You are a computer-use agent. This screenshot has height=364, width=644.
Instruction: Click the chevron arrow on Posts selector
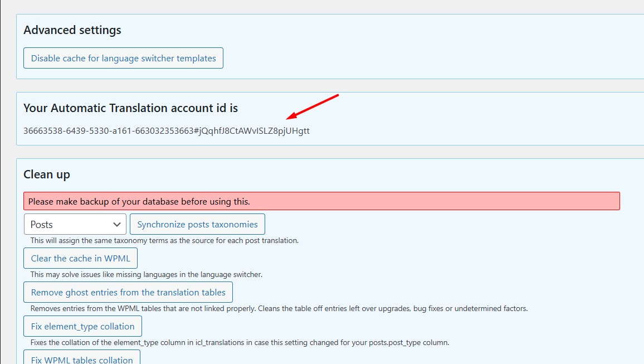pyautogui.click(x=117, y=225)
